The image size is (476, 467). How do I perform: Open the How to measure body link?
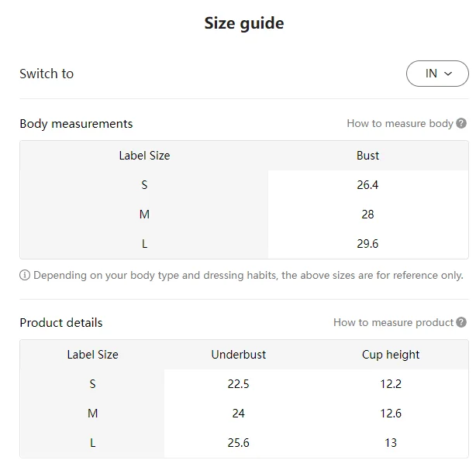399,123
